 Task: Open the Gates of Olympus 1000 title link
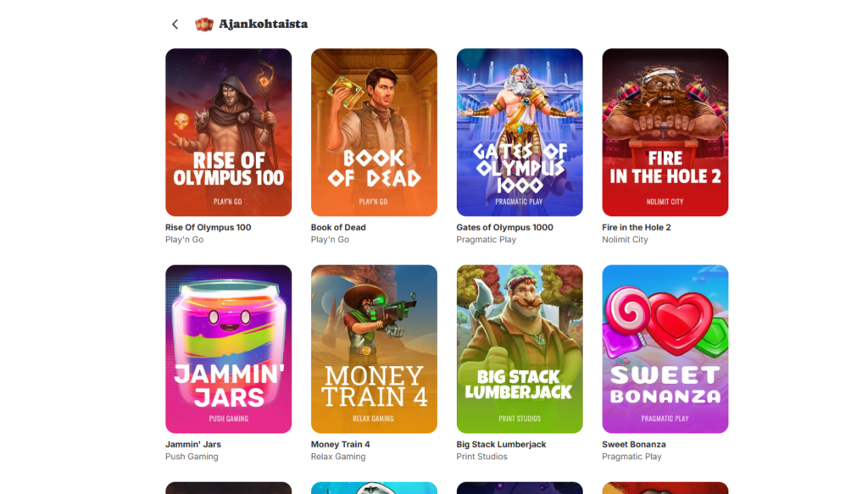505,227
